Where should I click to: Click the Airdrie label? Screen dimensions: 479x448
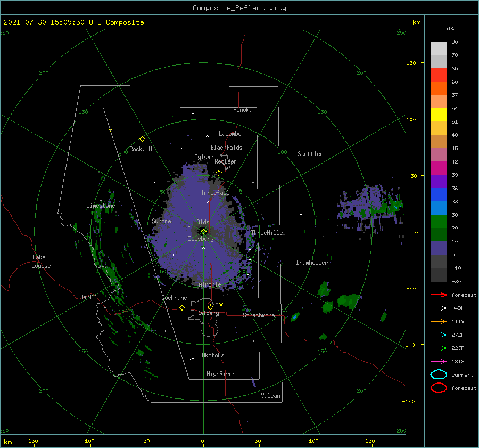(210, 284)
